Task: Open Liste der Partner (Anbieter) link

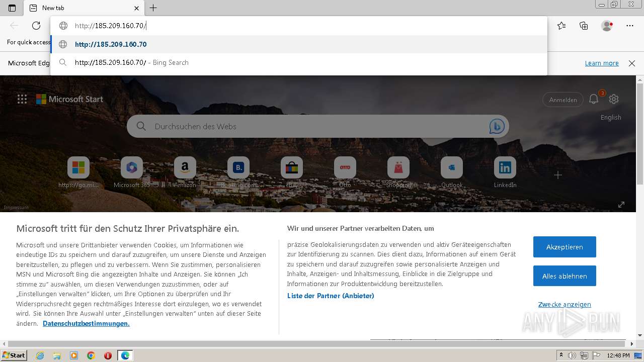Action: (x=331, y=296)
